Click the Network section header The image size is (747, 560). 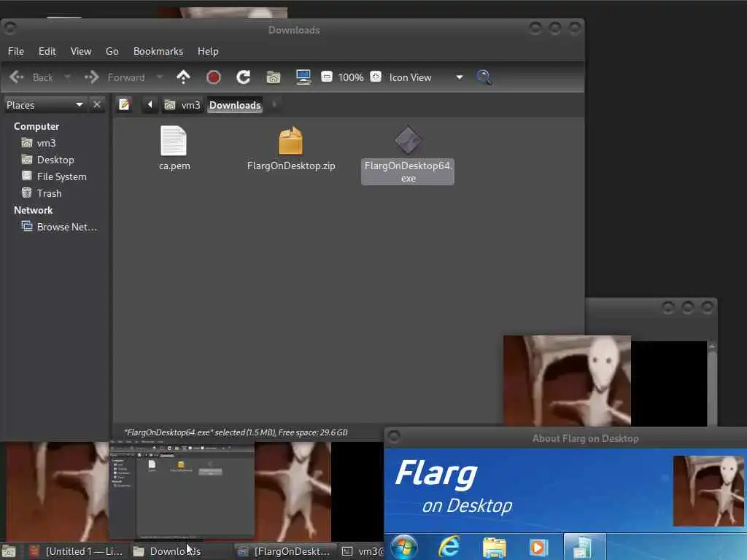coord(33,210)
